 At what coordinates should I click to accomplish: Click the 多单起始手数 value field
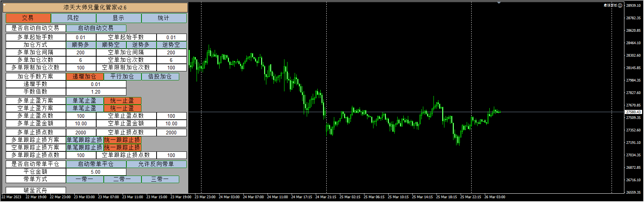tap(81, 37)
